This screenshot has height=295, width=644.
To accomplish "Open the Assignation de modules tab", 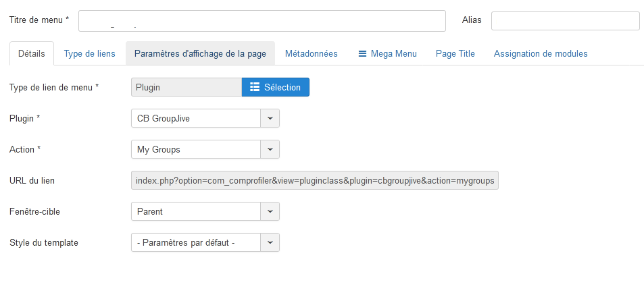I will (541, 54).
